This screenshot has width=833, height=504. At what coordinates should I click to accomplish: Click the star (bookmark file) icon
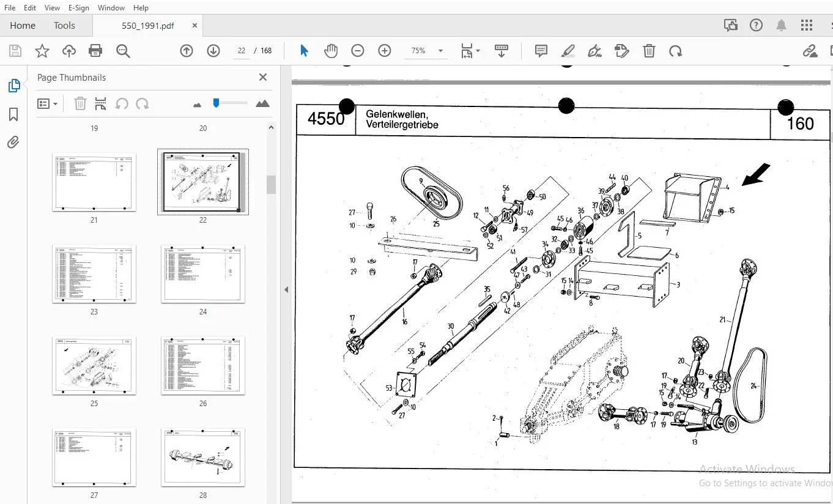pyautogui.click(x=42, y=51)
